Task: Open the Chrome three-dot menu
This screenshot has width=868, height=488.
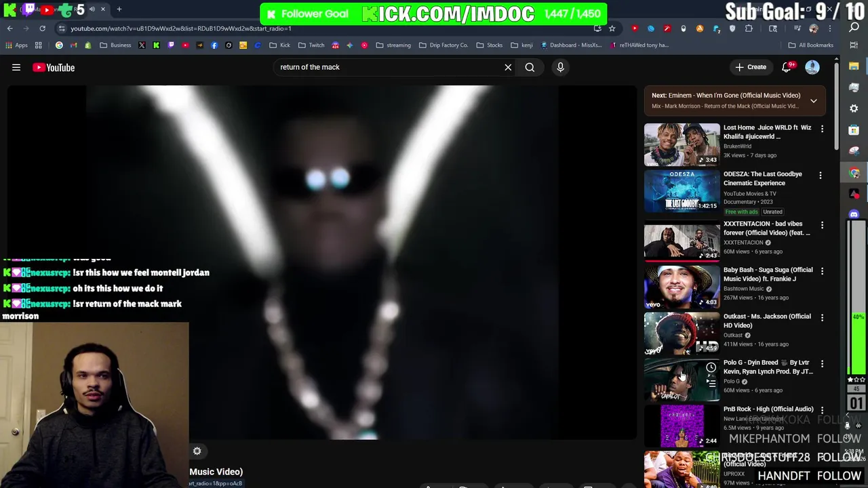Action: click(830, 28)
